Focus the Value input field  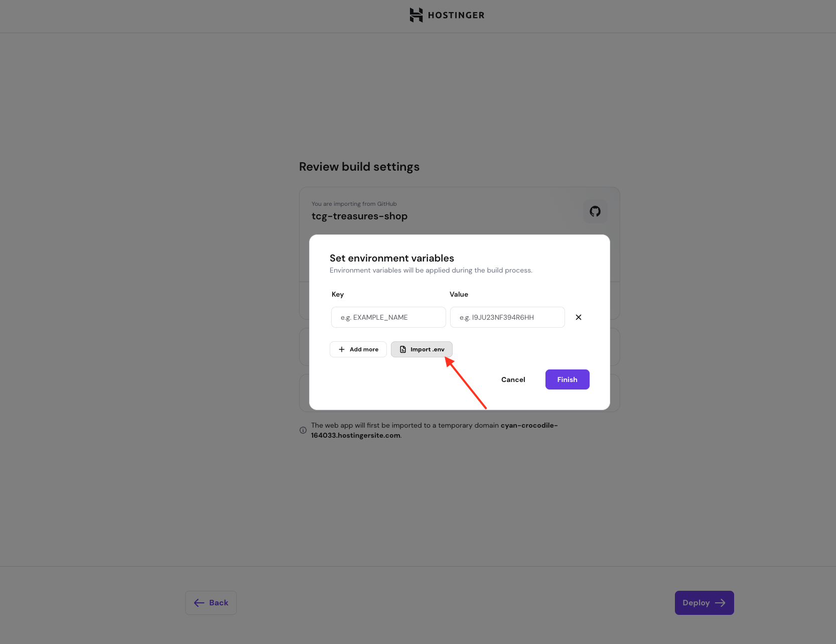(x=507, y=317)
